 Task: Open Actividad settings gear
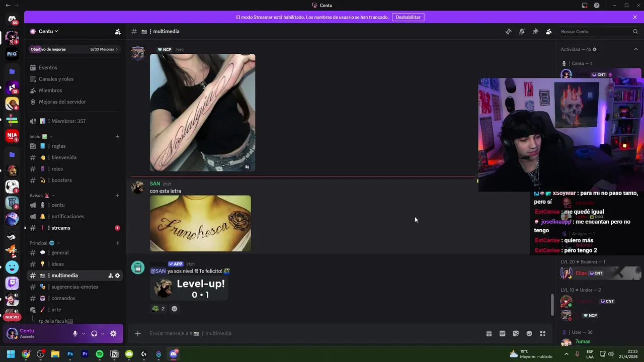click(595, 49)
